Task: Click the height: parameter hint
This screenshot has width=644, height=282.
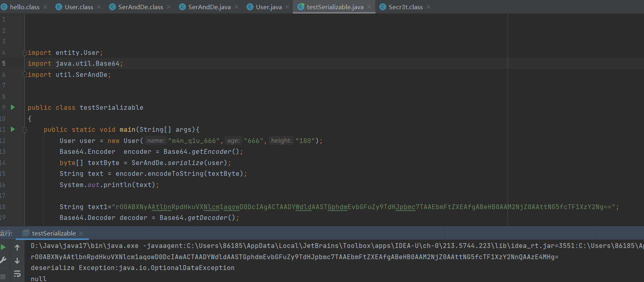Action: [x=281, y=141]
